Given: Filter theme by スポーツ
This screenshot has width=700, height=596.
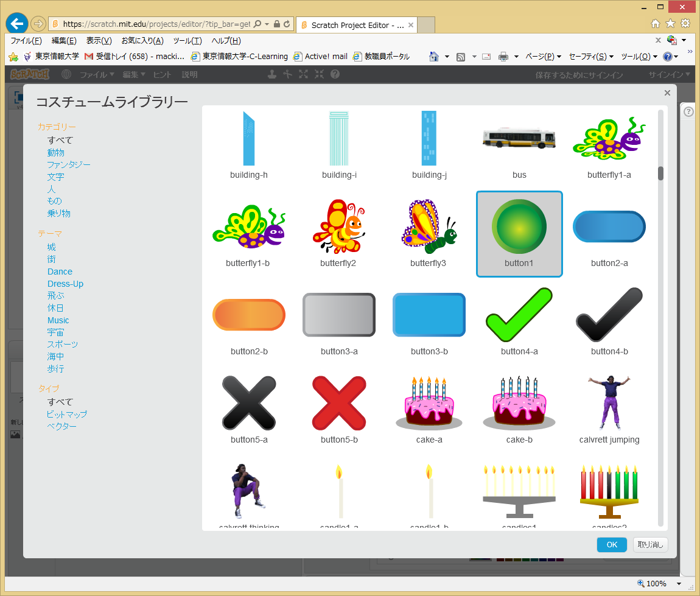Looking at the screenshot, I should click(63, 345).
